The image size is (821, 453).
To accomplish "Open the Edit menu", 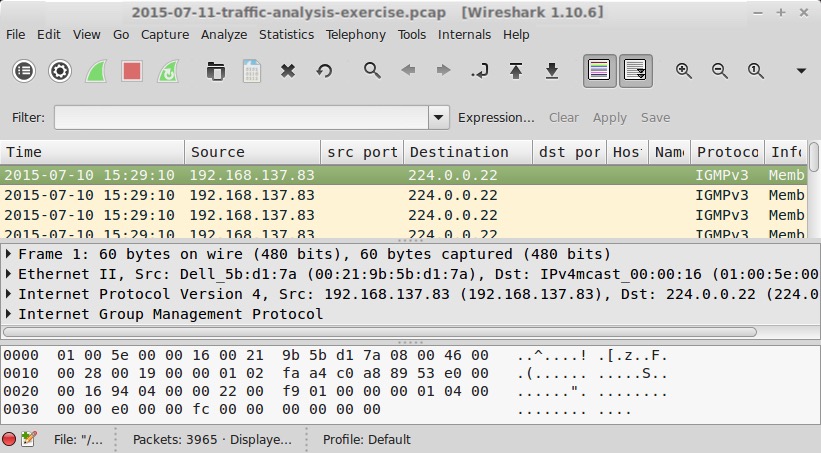I will pos(49,35).
